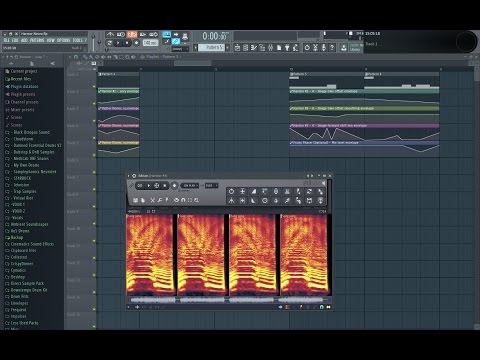Open the ADD menu
The height and width of the screenshot is (360, 480).
pyautogui.click(x=24, y=40)
